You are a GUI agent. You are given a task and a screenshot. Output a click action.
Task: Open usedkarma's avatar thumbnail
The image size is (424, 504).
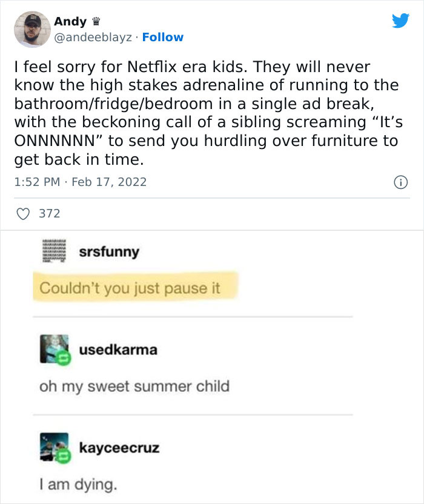[x=54, y=349]
